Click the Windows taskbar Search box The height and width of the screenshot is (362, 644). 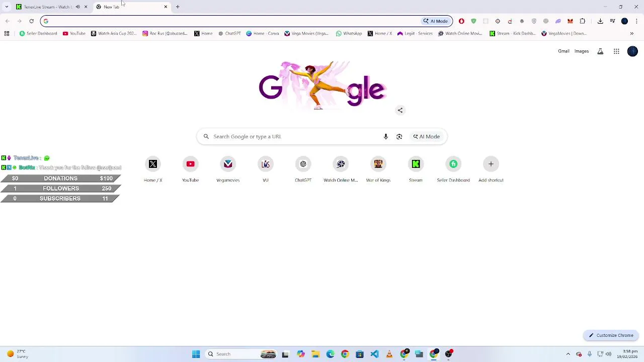[x=242, y=354]
